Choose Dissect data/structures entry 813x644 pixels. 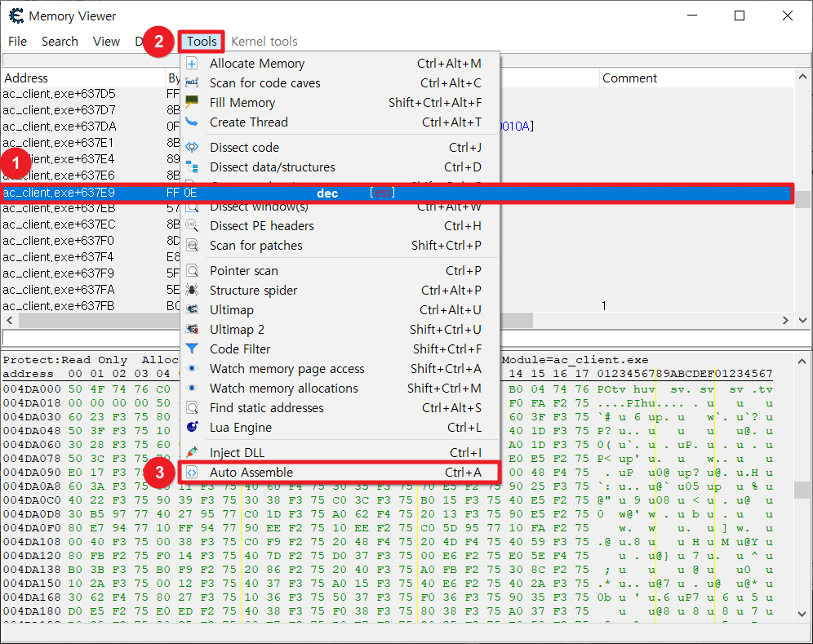click(x=339, y=167)
